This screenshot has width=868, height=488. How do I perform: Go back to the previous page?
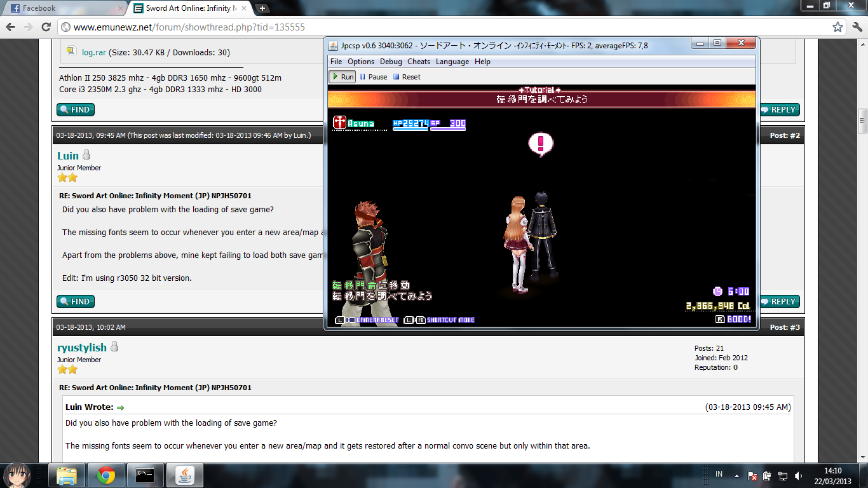[x=11, y=27]
